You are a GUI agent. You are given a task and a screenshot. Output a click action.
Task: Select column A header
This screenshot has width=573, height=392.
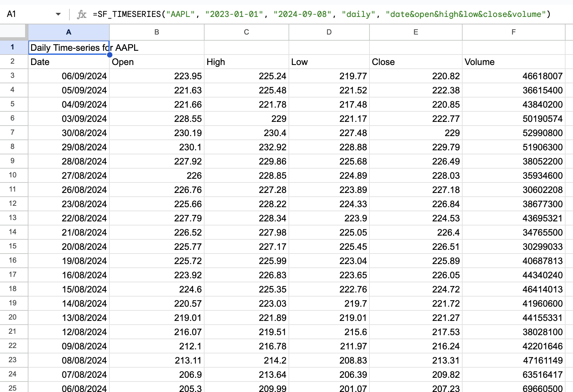tap(69, 32)
